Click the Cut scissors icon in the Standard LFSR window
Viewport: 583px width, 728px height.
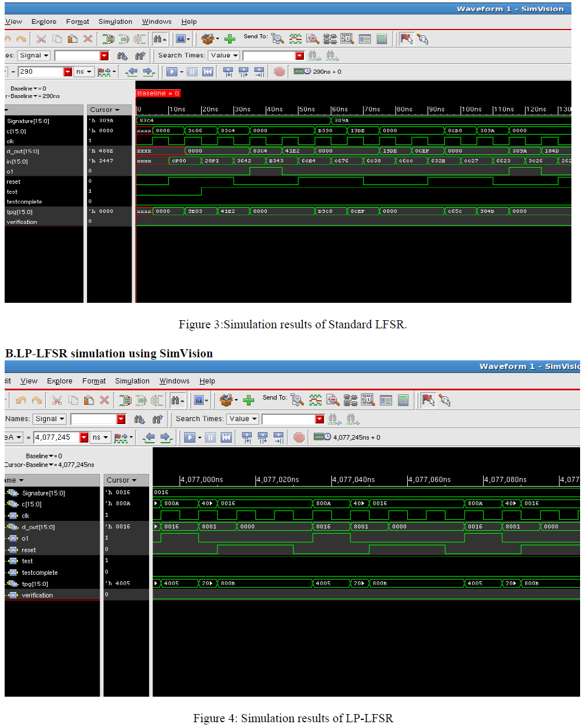pyautogui.click(x=41, y=39)
